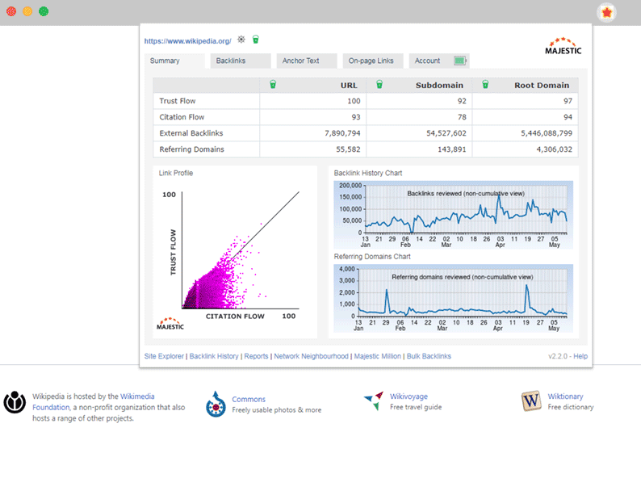Open the Commons project link
Viewport: 641px width, 494px height.
[x=249, y=399]
